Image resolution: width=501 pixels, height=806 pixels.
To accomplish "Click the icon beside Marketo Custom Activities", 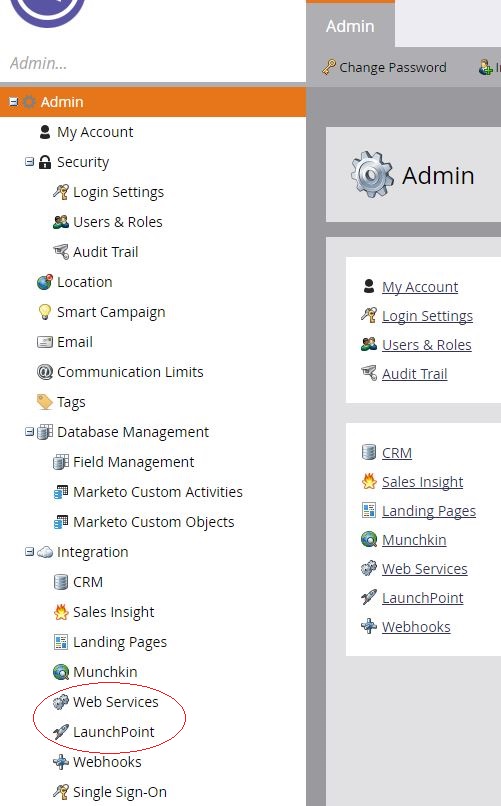I will [x=61, y=492].
